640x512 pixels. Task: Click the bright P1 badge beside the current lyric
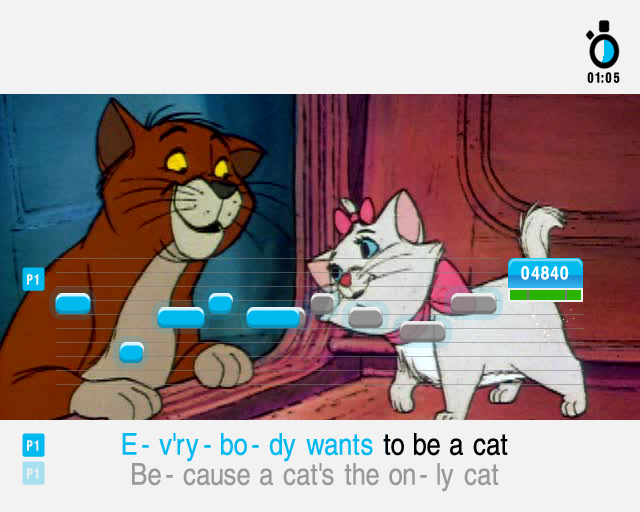click(33, 445)
